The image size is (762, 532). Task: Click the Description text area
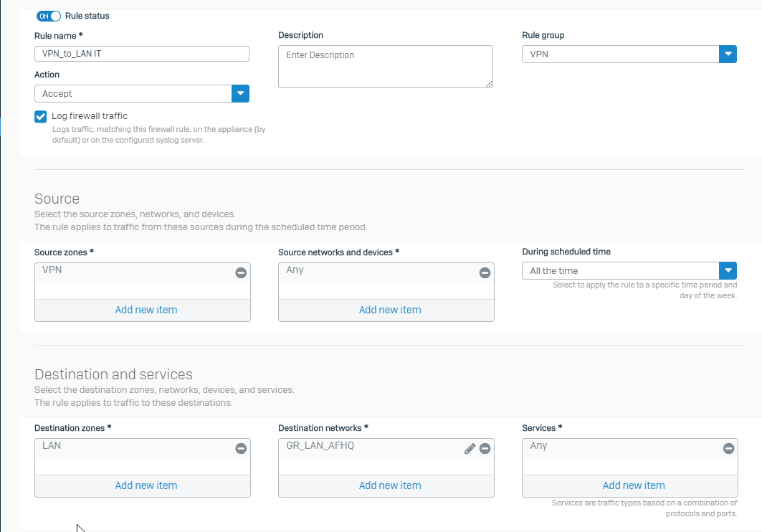tap(386, 67)
